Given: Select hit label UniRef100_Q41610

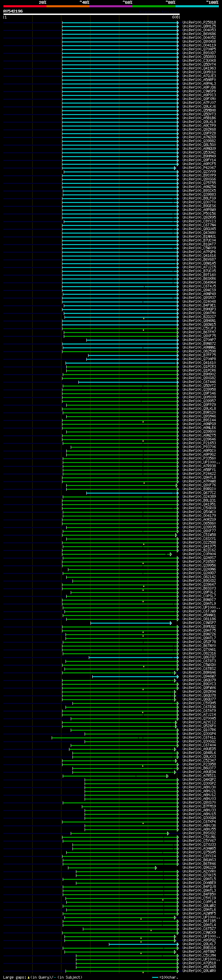Looking at the screenshot, I should pyautogui.click(x=199, y=363).
